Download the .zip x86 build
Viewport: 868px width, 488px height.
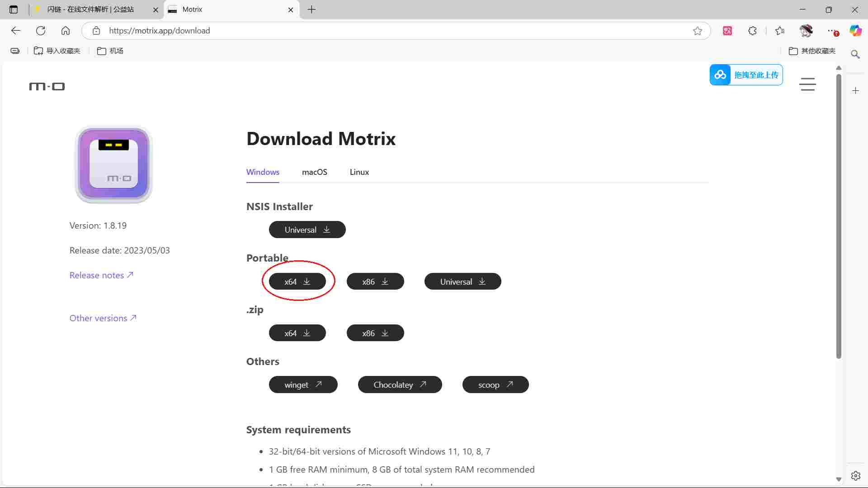click(375, 333)
